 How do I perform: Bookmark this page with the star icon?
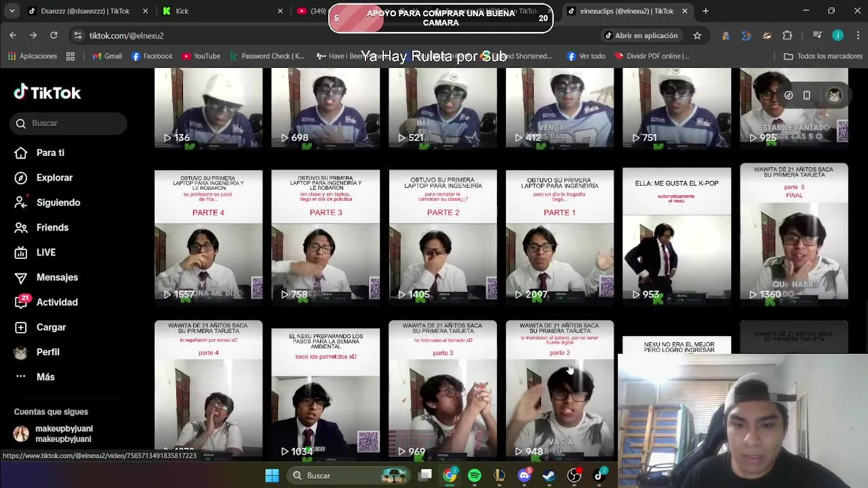697,35
